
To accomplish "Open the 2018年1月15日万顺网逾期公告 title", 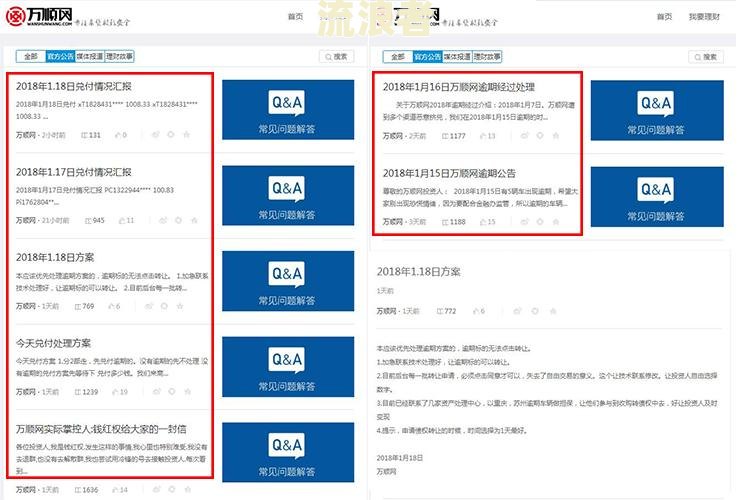I will point(449,174).
